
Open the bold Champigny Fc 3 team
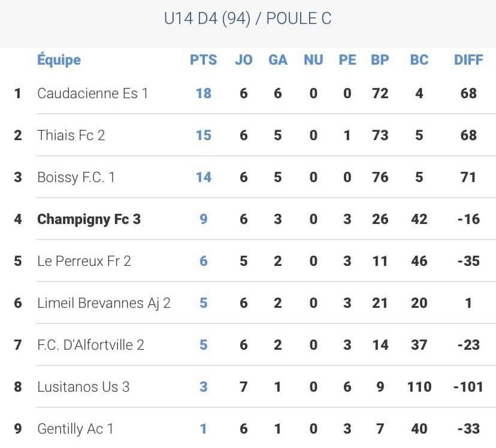click(x=89, y=219)
